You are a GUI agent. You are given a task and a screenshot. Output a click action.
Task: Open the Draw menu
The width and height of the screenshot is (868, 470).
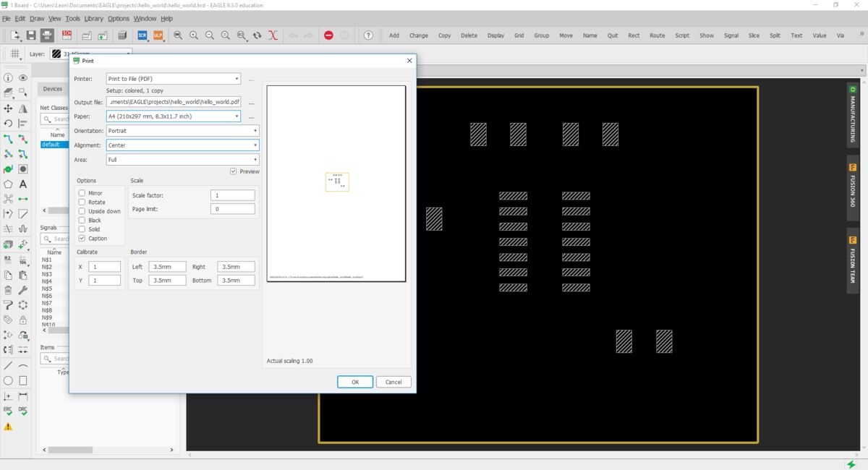pos(36,18)
